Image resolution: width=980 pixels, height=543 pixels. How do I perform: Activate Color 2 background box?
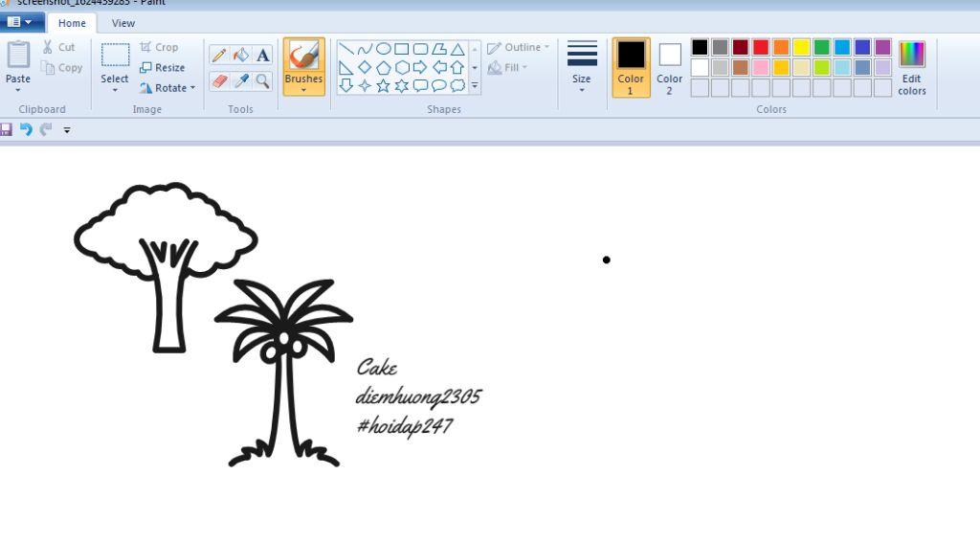point(669,67)
